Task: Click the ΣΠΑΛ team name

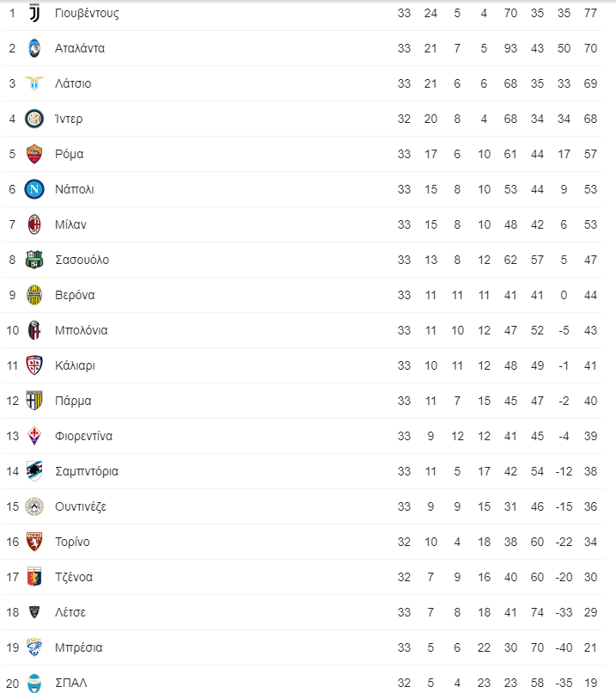Action: (x=71, y=683)
